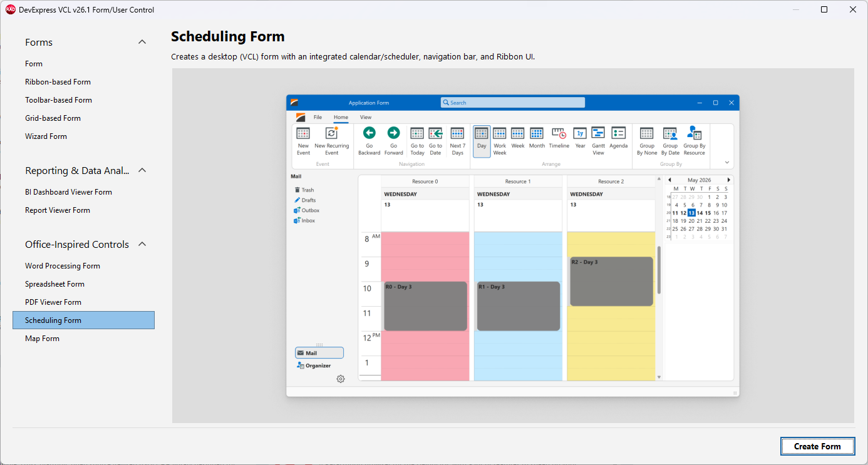Click Go to Today icon
The width and height of the screenshot is (868, 465).
(x=417, y=133)
